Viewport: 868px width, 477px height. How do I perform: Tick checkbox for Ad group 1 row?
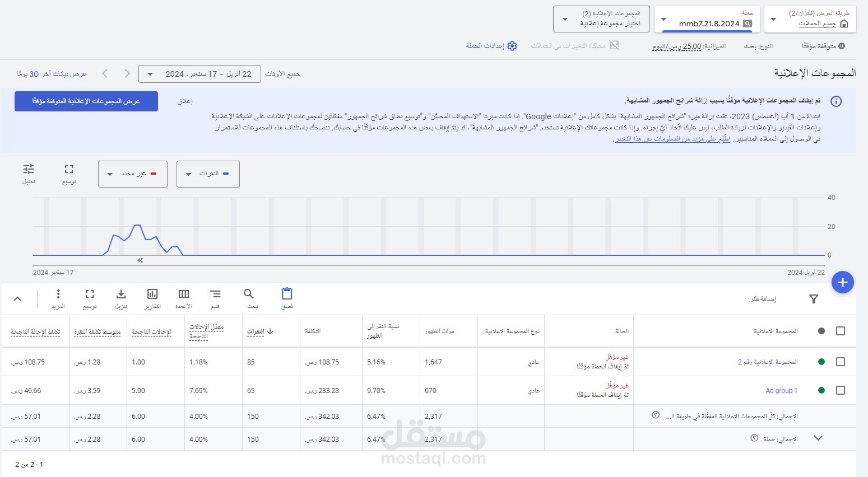pyautogui.click(x=841, y=390)
